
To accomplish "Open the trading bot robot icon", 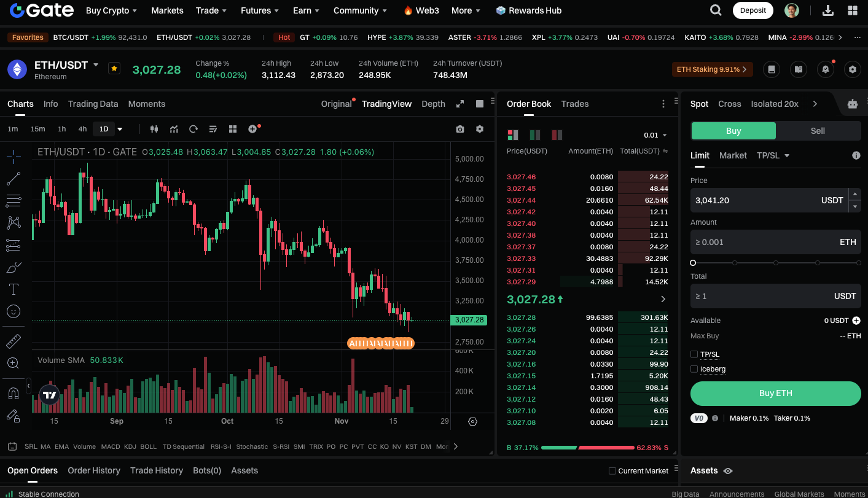I will (x=853, y=104).
